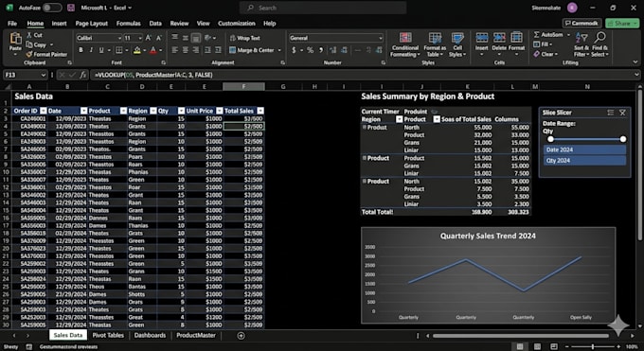The width and height of the screenshot is (644, 351).
Task: Open the Insert ribbon tab
Action: coord(59,24)
